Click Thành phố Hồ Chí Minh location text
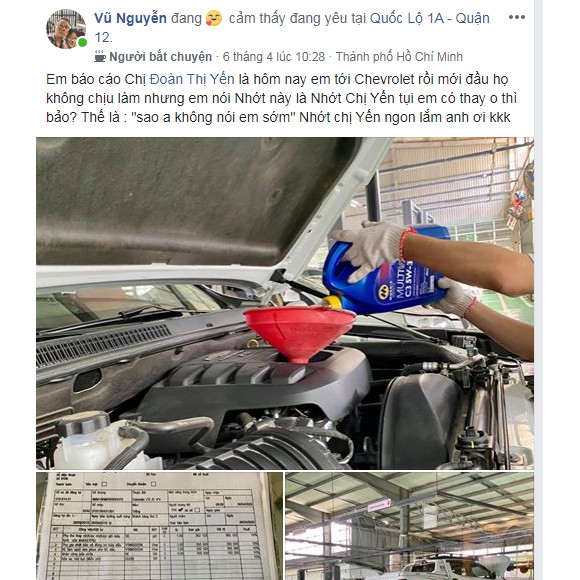This screenshot has width=580, height=580. [399, 57]
